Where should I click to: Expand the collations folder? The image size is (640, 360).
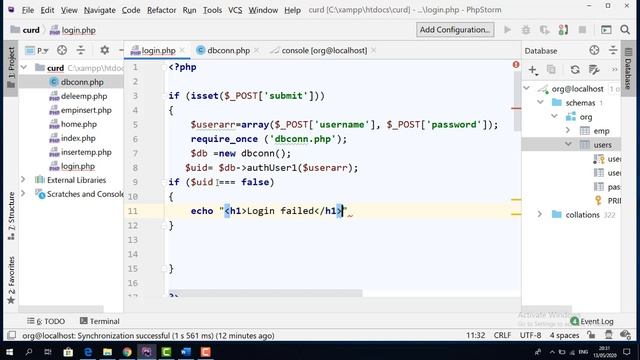pos(540,214)
